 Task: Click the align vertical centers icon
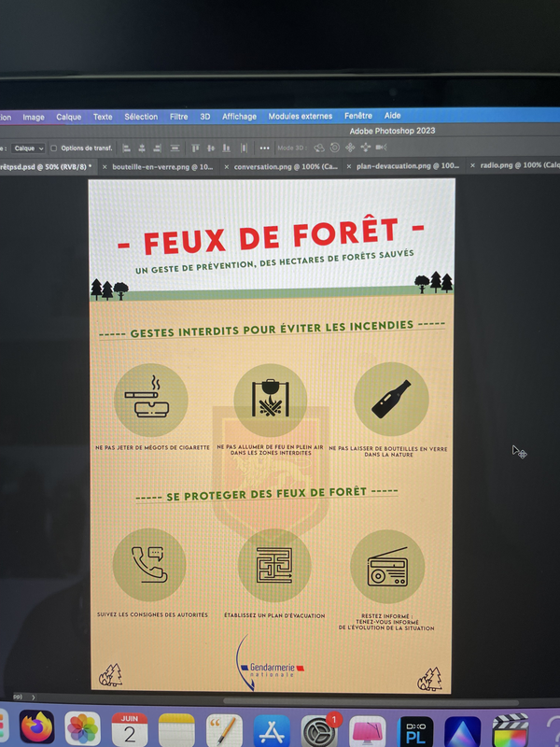(x=211, y=148)
